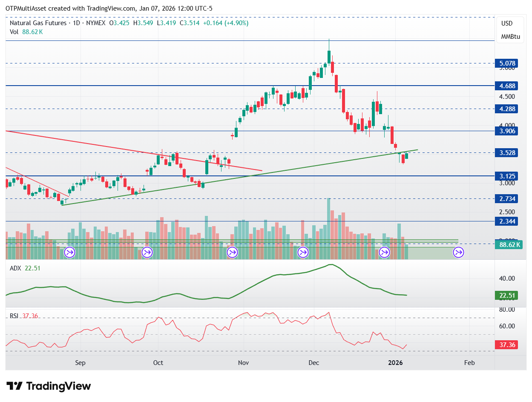The width and height of the screenshot is (532, 402).
Task: Select the rollover marker in late October
Action: tap(232, 253)
